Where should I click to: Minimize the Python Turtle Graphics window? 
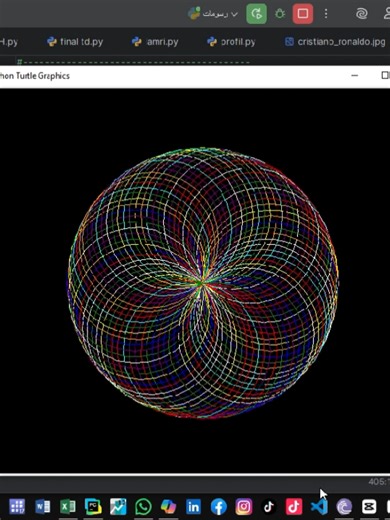click(355, 76)
